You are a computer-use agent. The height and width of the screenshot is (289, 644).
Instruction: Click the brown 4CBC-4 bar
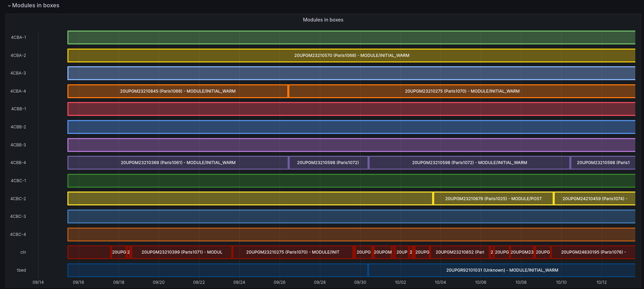[351, 235]
